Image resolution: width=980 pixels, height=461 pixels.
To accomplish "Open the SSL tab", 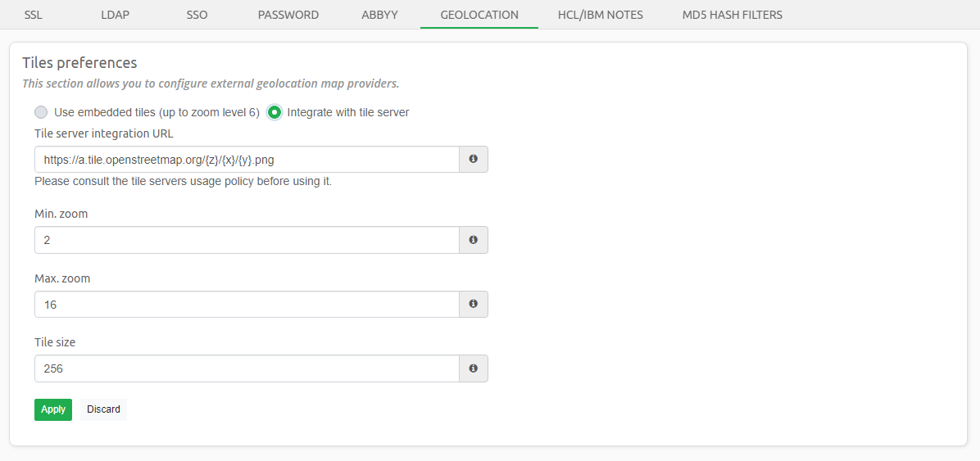I will pyautogui.click(x=34, y=15).
